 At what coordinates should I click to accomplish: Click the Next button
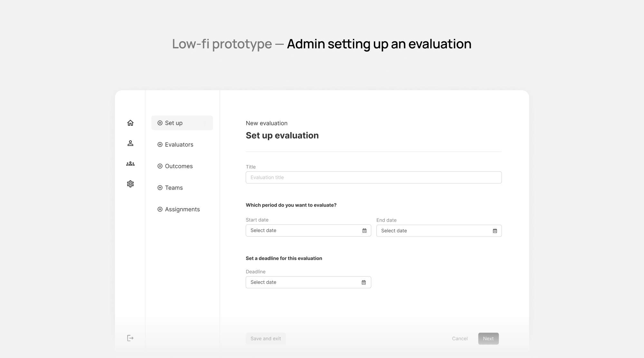[488, 339]
